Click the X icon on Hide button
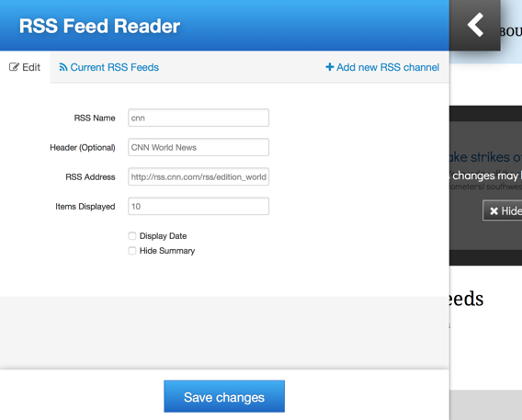Image resolution: width=522 pixels, height=420 pixels. click(x=494, y=210)
